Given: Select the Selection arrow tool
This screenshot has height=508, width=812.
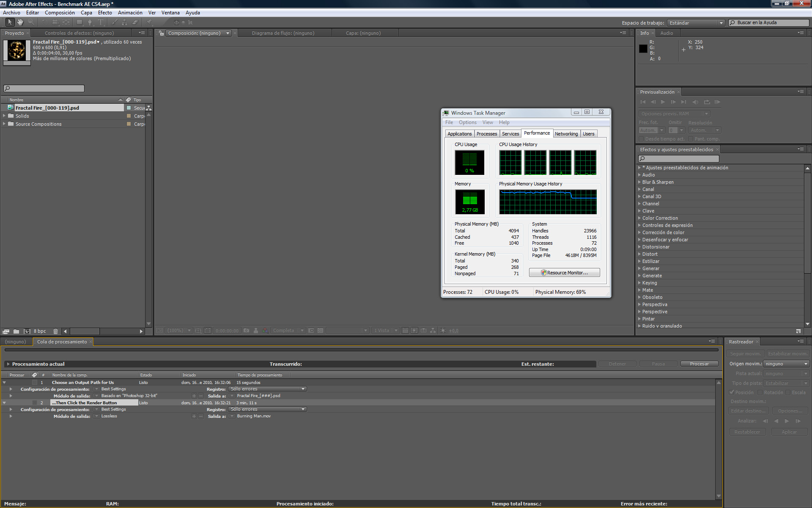Looking at the screenshot, I should (x=10, y=22).
